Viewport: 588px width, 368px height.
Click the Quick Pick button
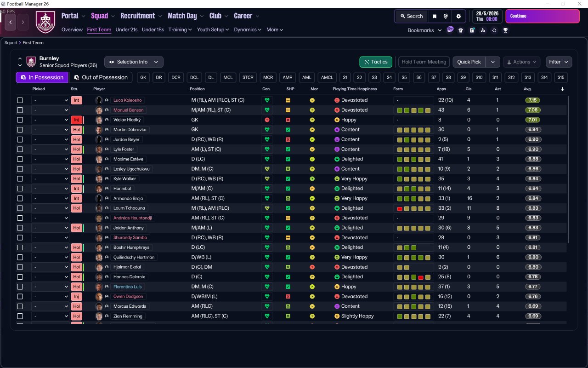point(469,62)
